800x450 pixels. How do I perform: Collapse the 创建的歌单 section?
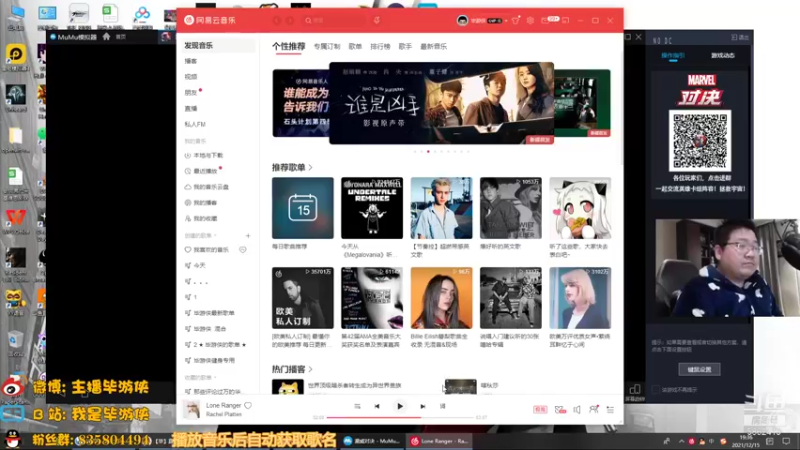tap(200, 236)
